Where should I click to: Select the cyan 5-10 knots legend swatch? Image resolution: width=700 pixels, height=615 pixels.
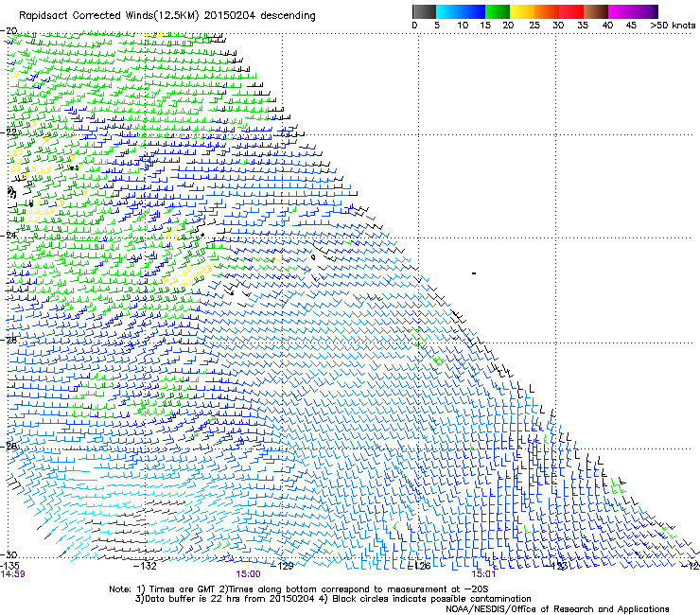click(447, 11)
